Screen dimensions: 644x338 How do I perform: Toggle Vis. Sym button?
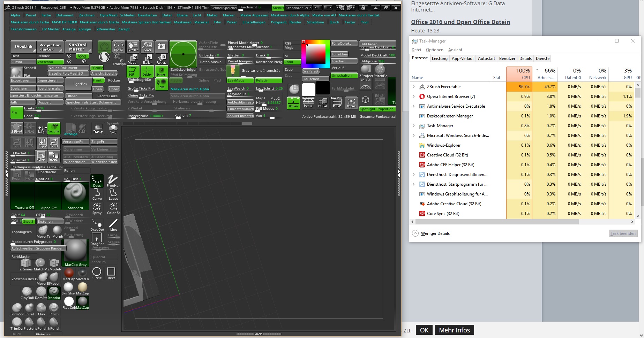pos(54,128)
